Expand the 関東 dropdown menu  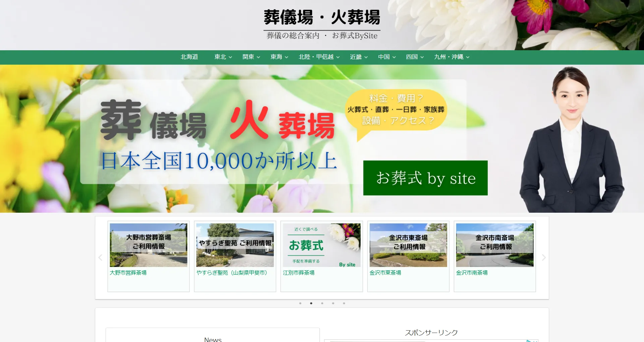[251, 57]
